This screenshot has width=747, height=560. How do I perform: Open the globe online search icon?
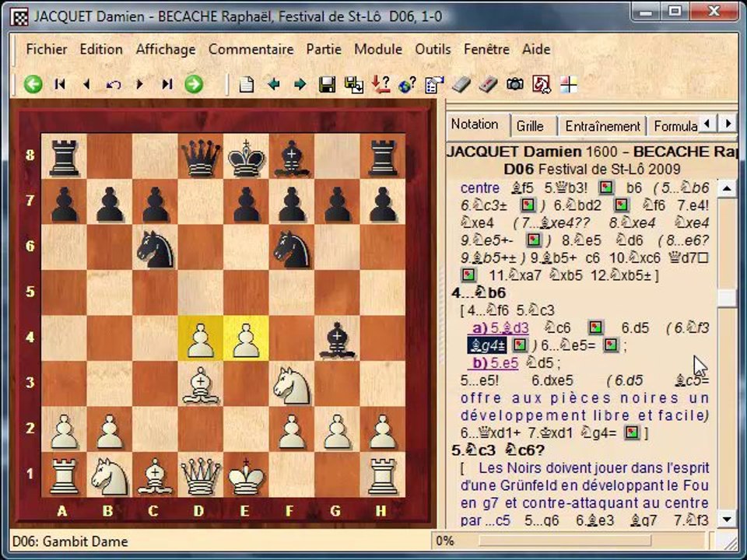point(407,85)
